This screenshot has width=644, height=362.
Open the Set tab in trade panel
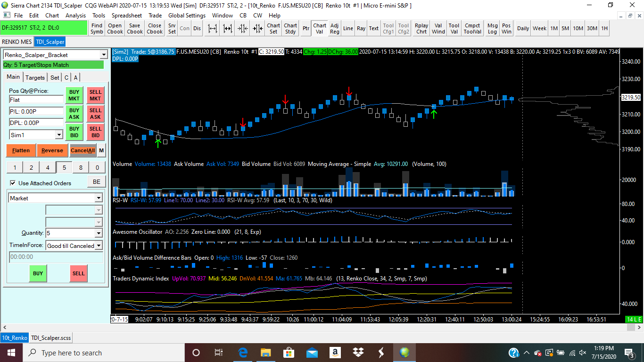tap(55, 77)
